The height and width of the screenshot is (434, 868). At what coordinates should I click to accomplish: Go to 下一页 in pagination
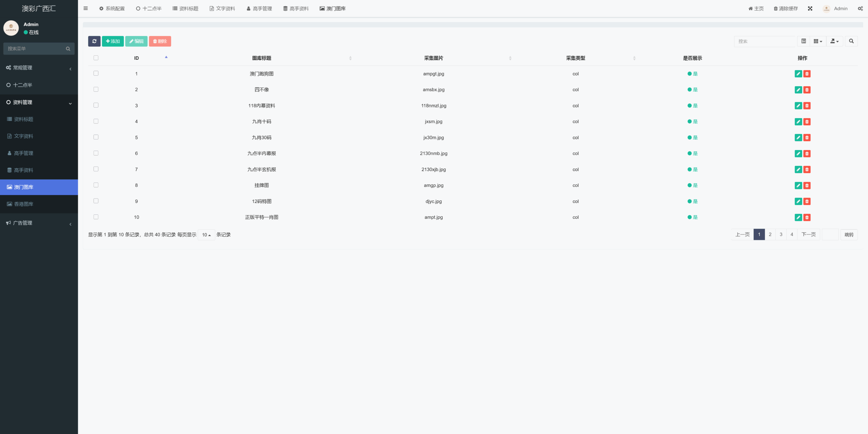pyautogui.click(x=808, y=234)
